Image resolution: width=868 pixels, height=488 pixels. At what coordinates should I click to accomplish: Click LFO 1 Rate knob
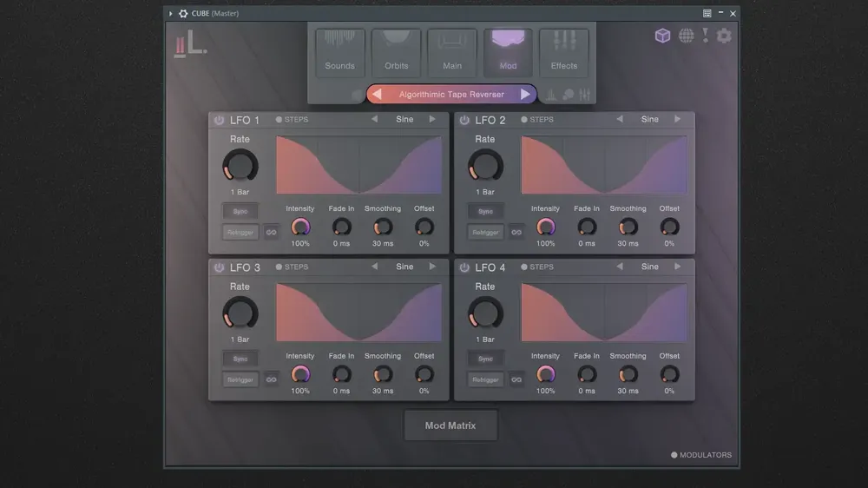[240, 166]
